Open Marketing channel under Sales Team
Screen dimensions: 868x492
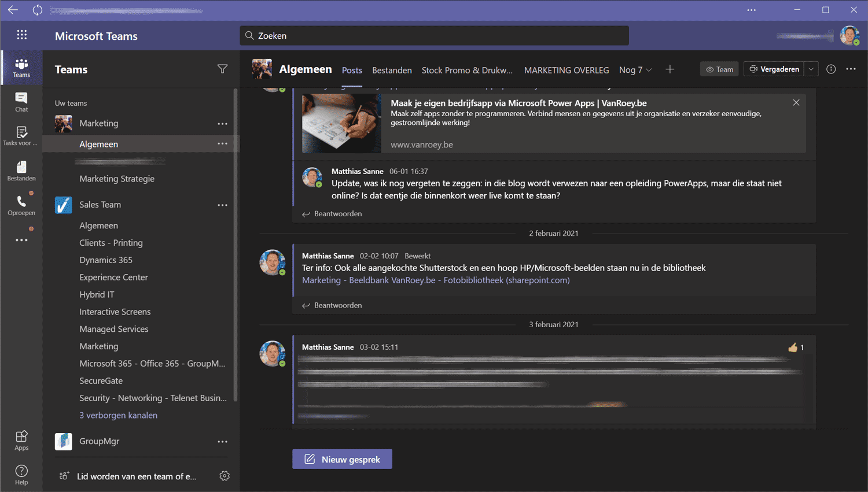98,346
